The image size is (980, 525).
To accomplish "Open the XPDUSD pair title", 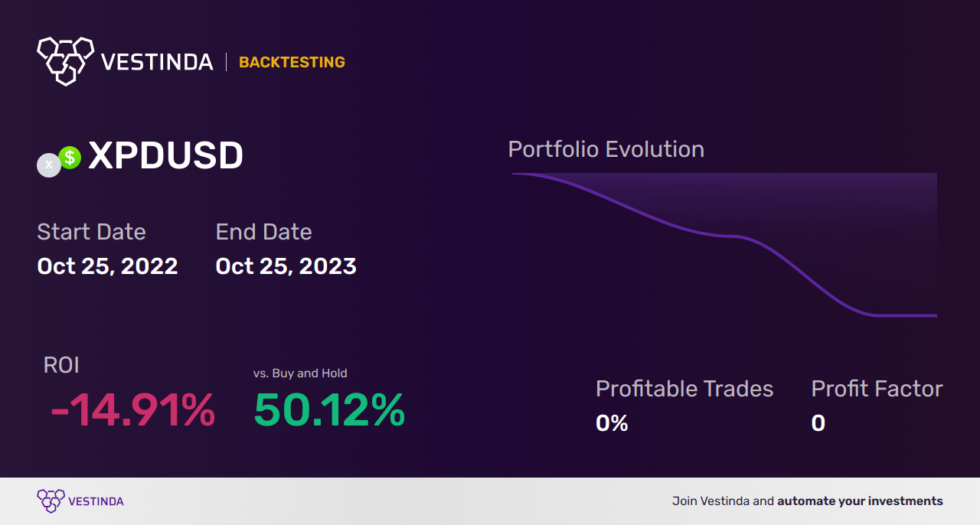I will click(165, 156).
